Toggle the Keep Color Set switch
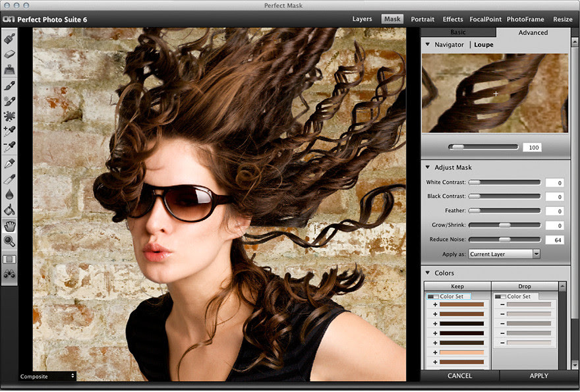The width and height of the screenshot is (580, 392). click(x=432, y=296)
